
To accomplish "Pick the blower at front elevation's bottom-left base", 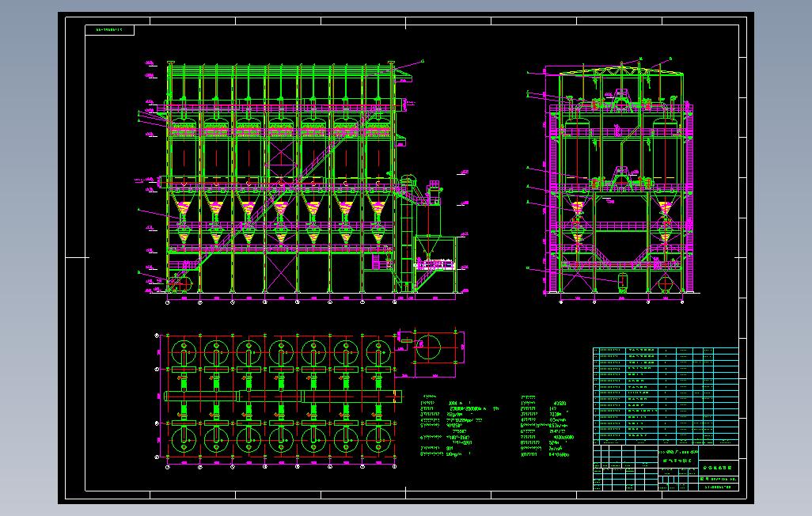I will [x=180, y=284].
